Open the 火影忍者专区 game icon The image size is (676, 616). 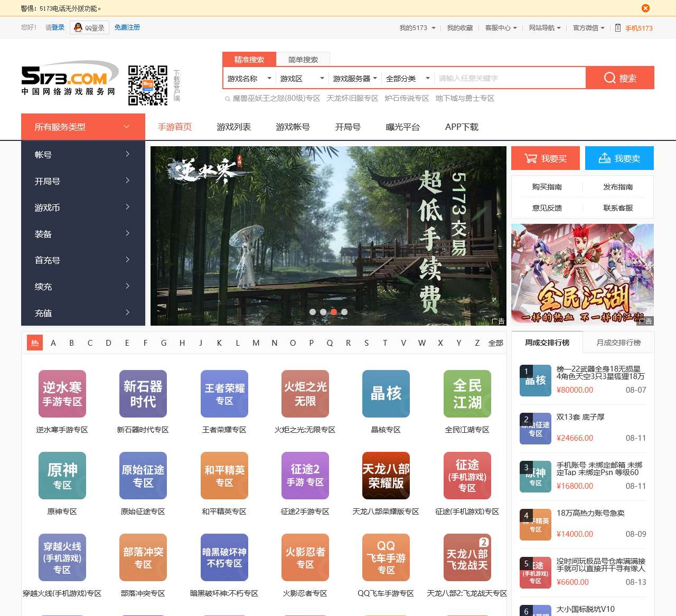point(305,557)
